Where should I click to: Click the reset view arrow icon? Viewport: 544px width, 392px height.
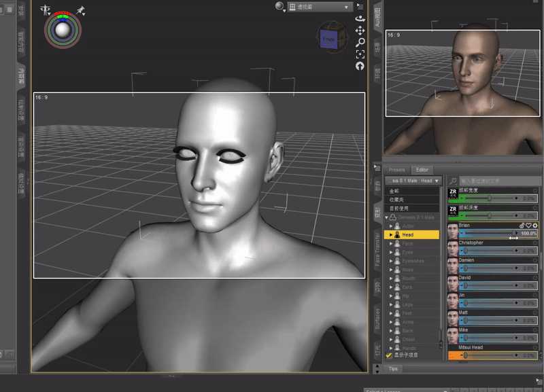360,65
